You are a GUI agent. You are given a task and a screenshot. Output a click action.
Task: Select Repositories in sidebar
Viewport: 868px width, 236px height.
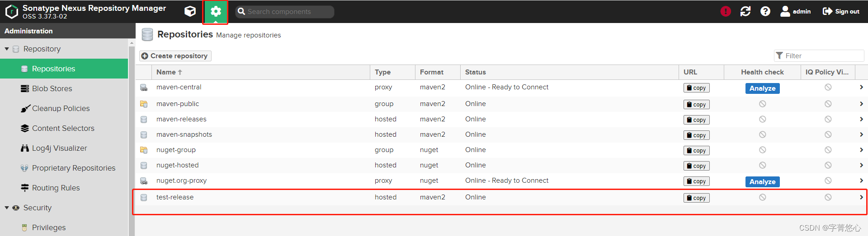pos(64,69)
